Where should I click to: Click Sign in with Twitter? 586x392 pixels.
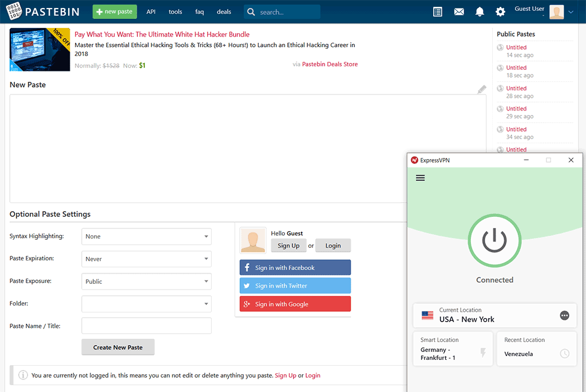295,286
